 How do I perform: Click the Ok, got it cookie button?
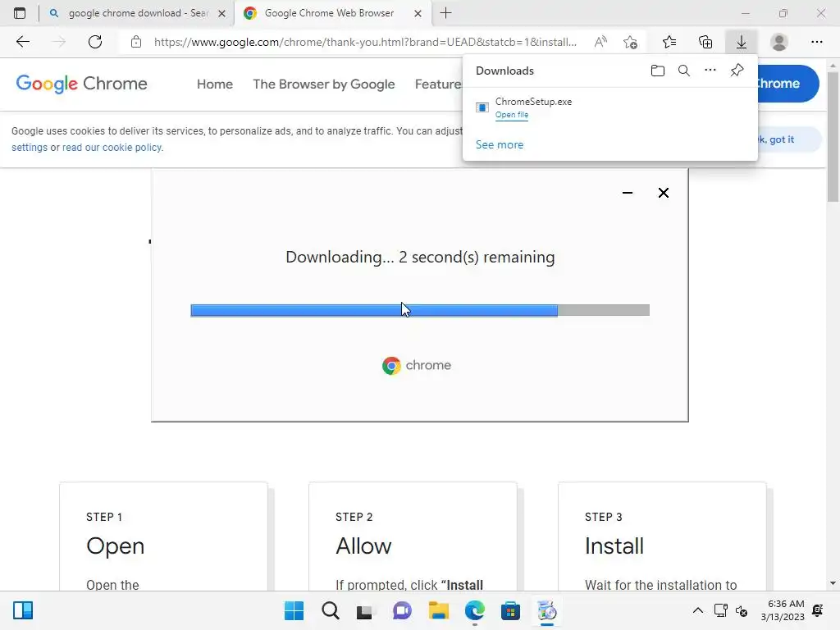click(x=788, y=139)
